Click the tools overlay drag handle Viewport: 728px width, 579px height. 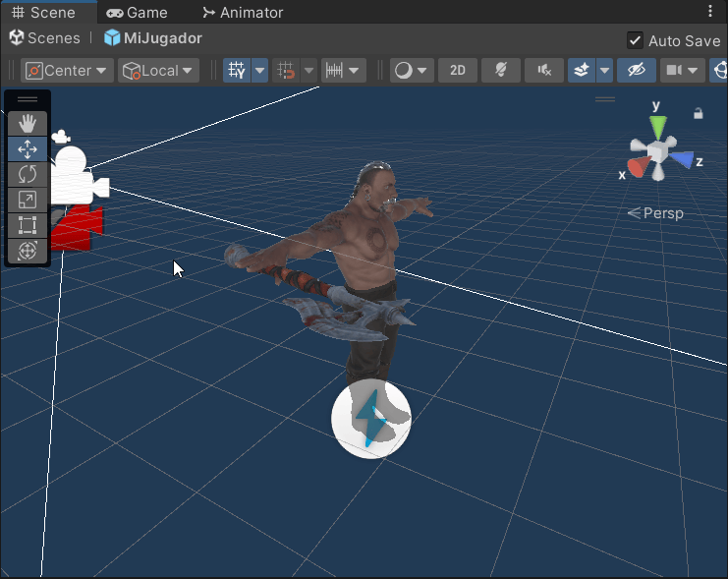pyautogui.click(x=28, y=99)
